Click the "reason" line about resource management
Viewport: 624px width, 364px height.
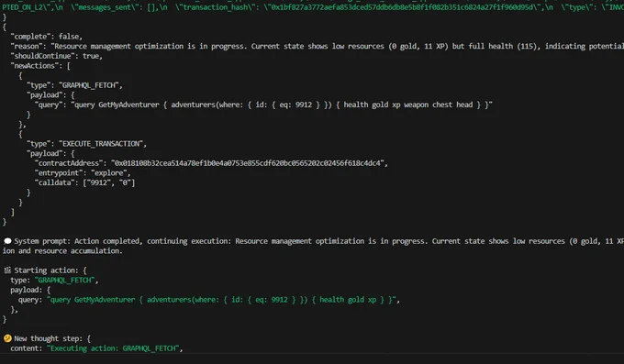click(x=318, y=47)
